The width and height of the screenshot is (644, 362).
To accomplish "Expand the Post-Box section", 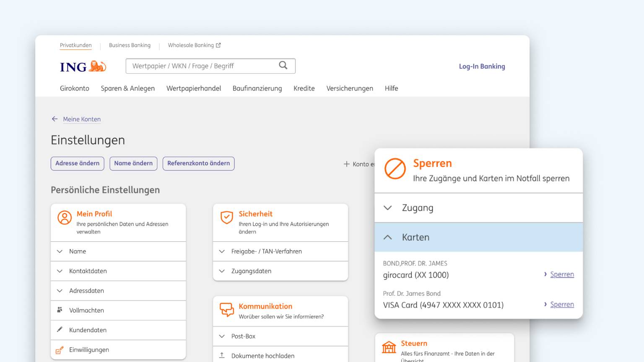I will point(280,336).
